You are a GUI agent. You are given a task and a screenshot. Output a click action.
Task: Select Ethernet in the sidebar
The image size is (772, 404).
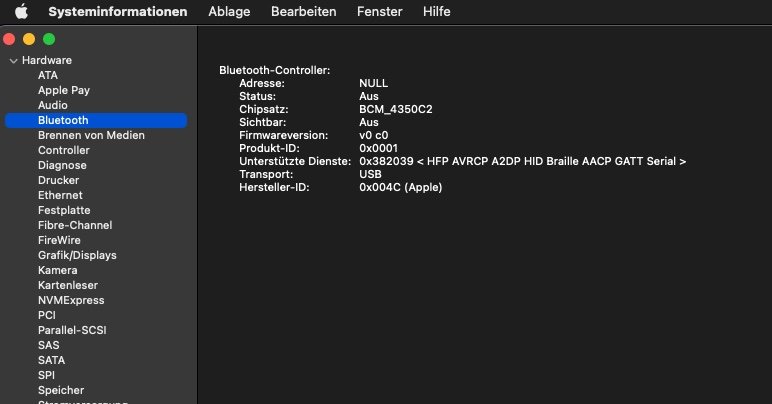pyautogui.click(x=60, y=195)
